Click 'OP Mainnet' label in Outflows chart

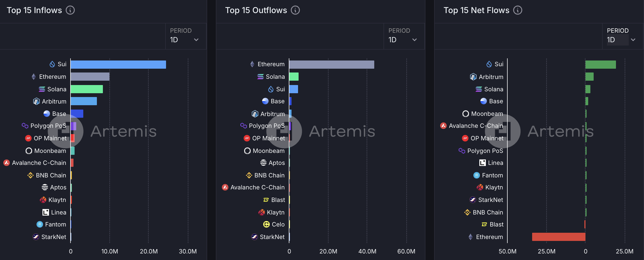click(269, 138)
